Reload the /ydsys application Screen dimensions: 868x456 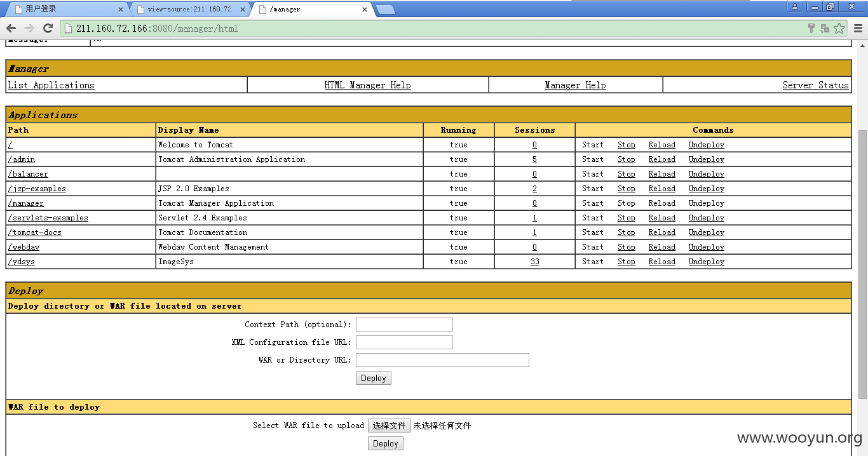click(662, 262)
